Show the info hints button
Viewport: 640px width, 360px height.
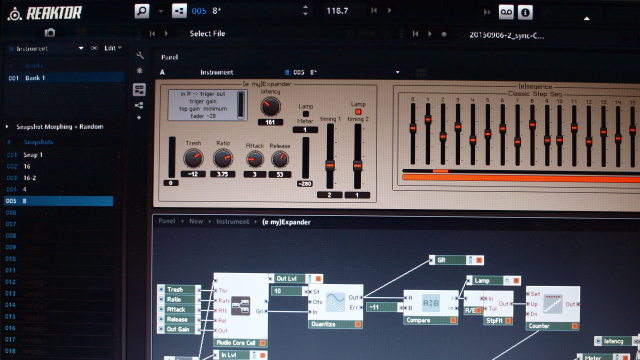pyautogui.click(x=525, y=12)
